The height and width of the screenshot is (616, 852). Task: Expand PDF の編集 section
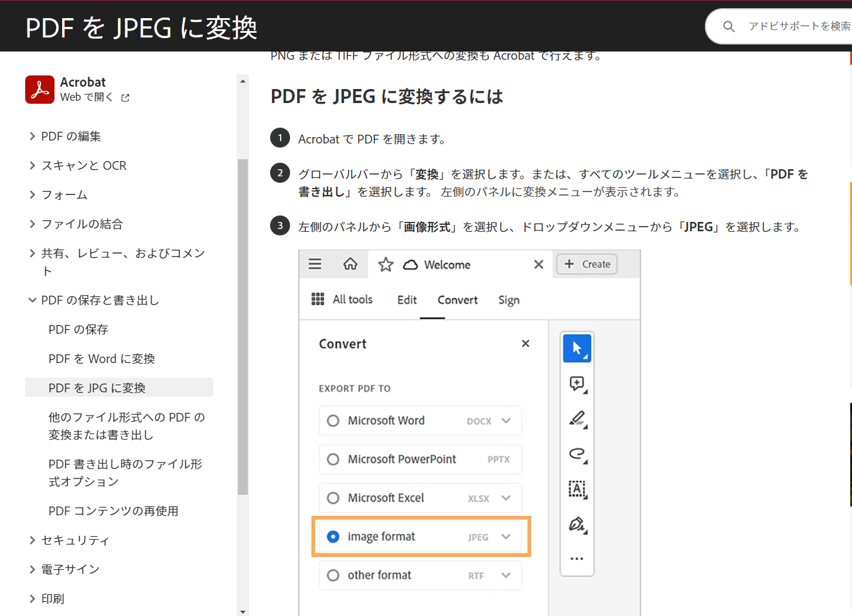tap(32, 136)
